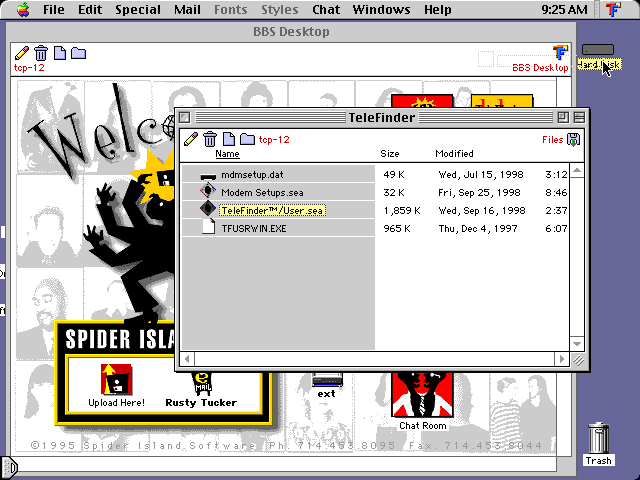The image size is (640, 480).
Task: Click the ext drive icon
Action: point(327,380)
